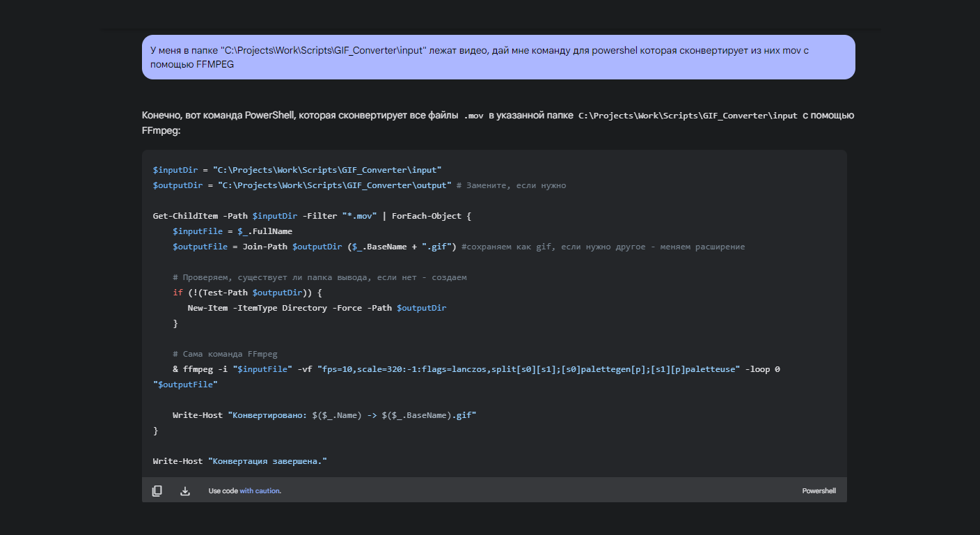Image resolution: width=980 pixels, height=535 pixels.
Task: Click the "$inputFile = $_.FullName" line
Action: [232, 231]
